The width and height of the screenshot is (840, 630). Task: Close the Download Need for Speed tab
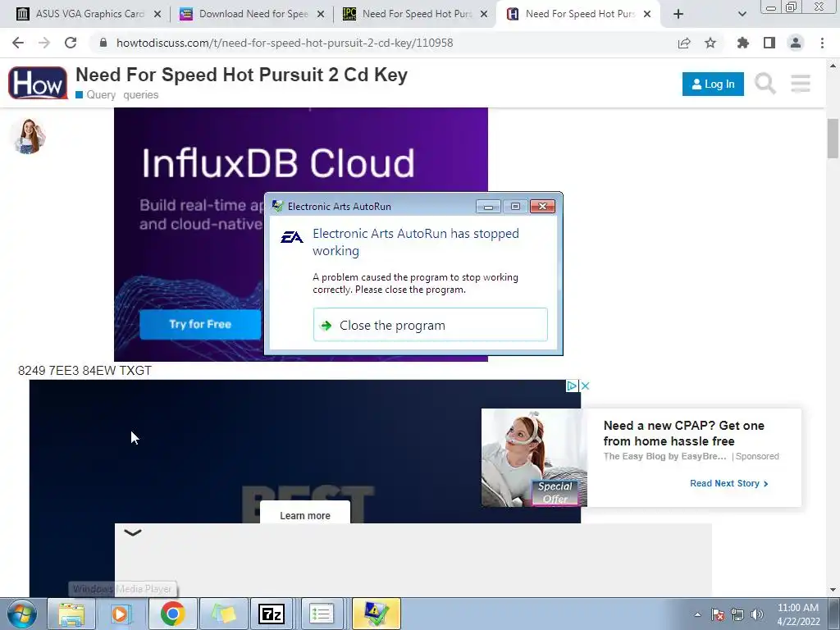pyautogui.click(x=321, y=14)
